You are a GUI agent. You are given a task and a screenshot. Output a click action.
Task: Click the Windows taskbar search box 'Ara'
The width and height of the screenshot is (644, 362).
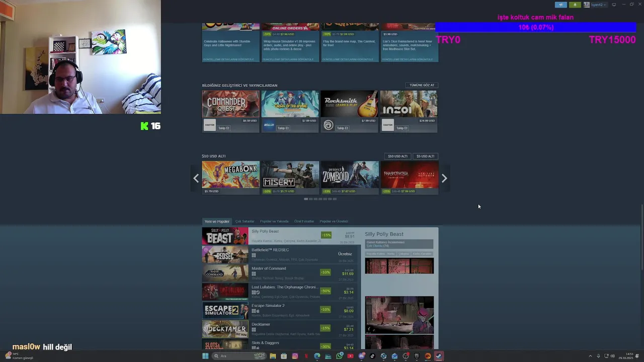239,356
